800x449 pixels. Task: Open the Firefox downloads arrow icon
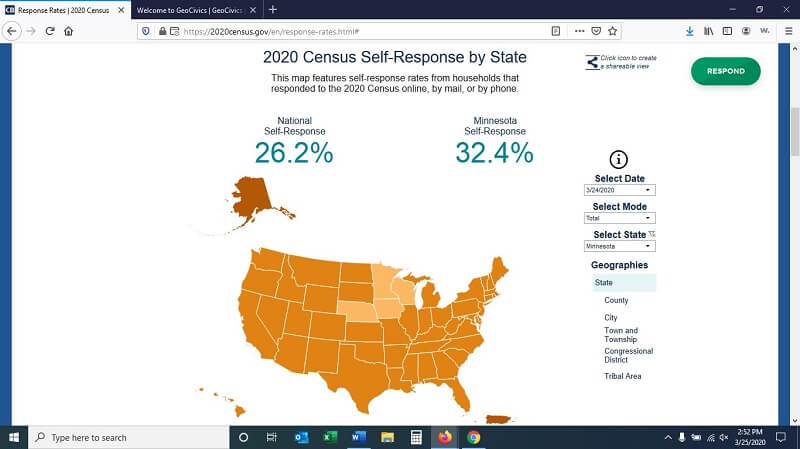(690, 31)
